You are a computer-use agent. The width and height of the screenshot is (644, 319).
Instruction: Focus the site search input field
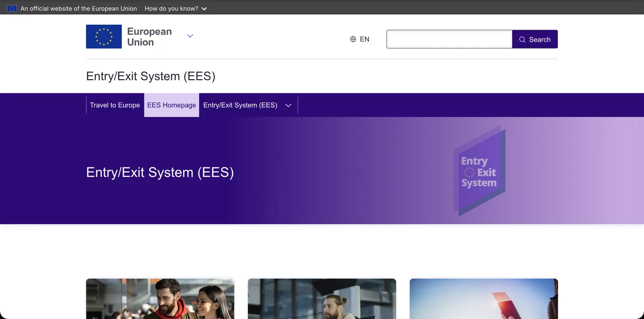[x=449, y=39]
